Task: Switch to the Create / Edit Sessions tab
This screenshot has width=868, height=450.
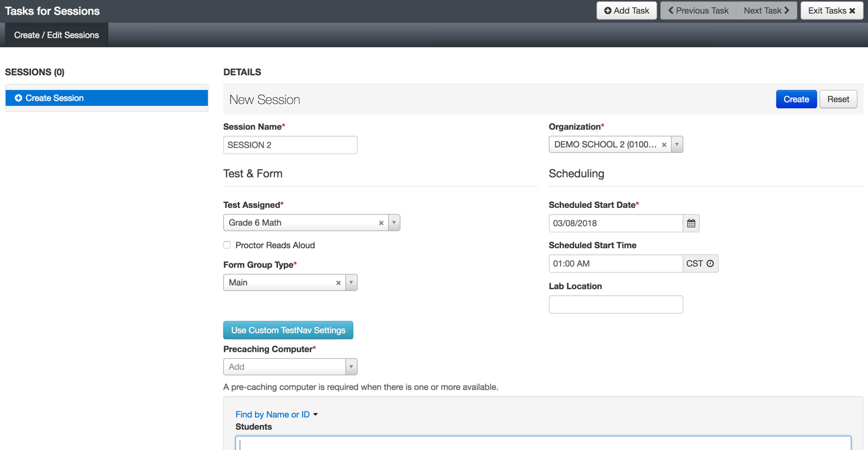Action: [x=56, y=35]
